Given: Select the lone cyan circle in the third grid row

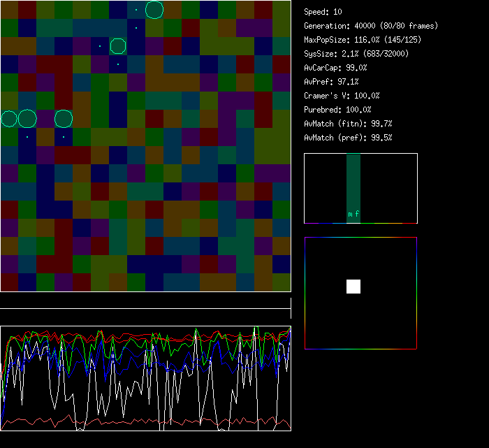Looking at the screenshot, I should pyautogui.click(x=118, y=46).
